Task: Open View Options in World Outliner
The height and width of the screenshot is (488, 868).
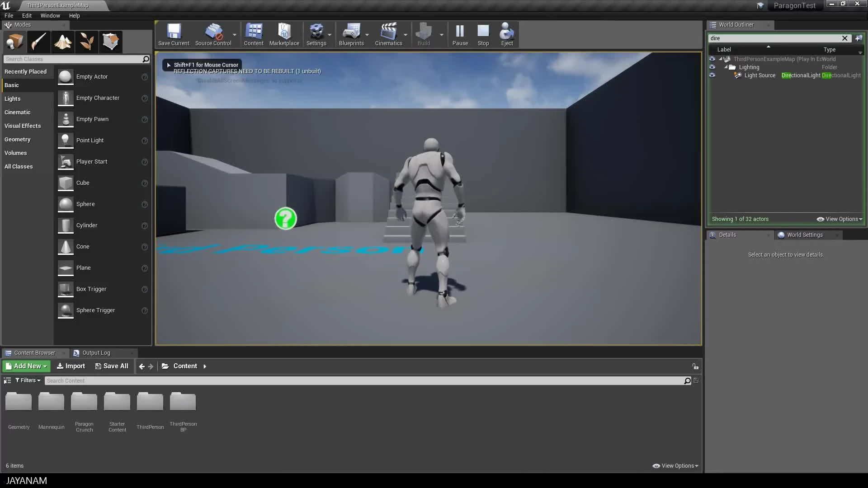Action: [839, 219]
